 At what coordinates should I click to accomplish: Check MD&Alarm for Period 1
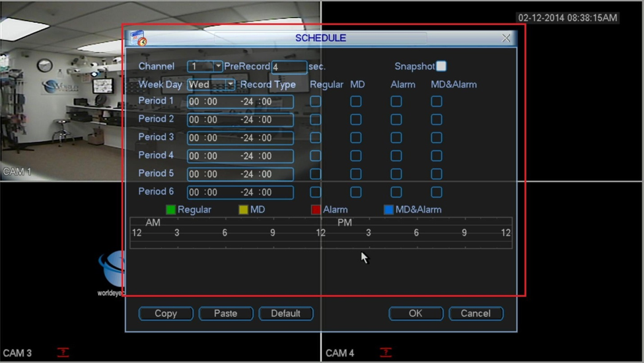click(x=436, y=102)
